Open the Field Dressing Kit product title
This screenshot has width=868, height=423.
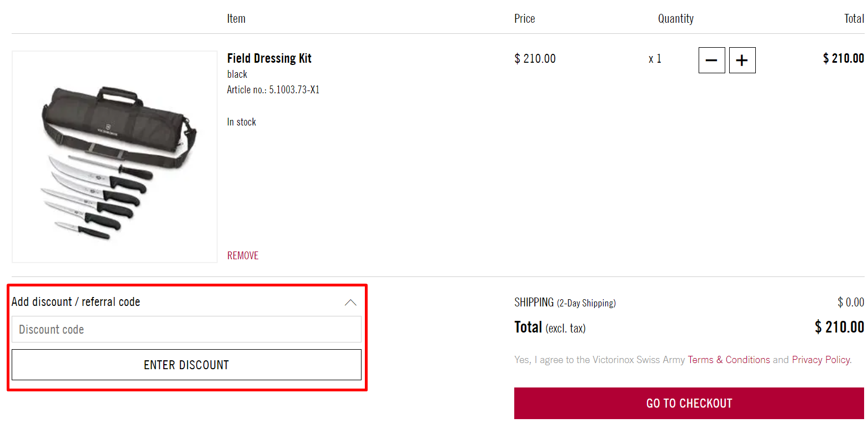tap(269, 58)
